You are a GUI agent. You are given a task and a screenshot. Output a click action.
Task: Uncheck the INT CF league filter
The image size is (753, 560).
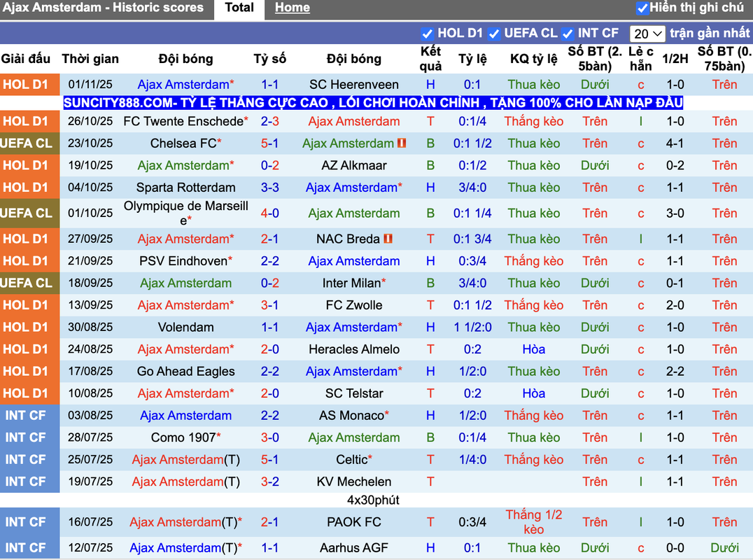coord(567,34)
